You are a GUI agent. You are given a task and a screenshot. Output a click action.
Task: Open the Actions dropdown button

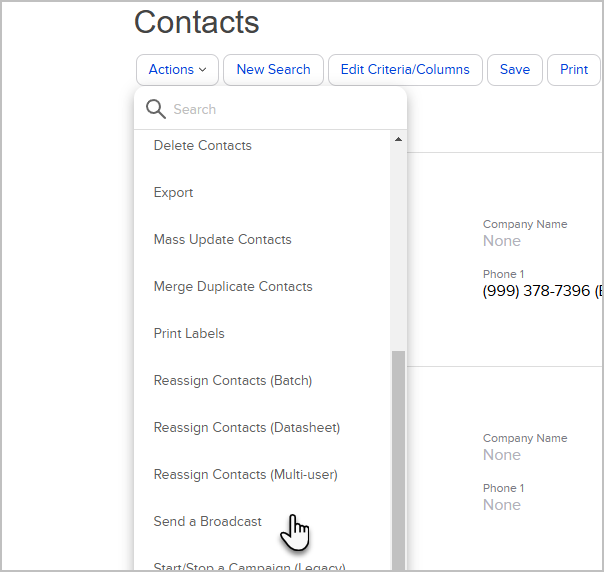[x=177, y=70]
